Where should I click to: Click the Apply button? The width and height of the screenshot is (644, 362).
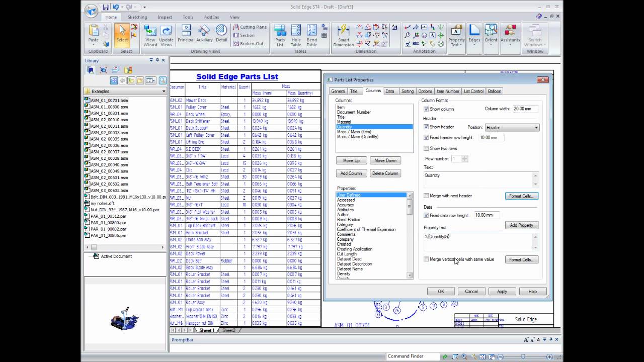point(502,291)
